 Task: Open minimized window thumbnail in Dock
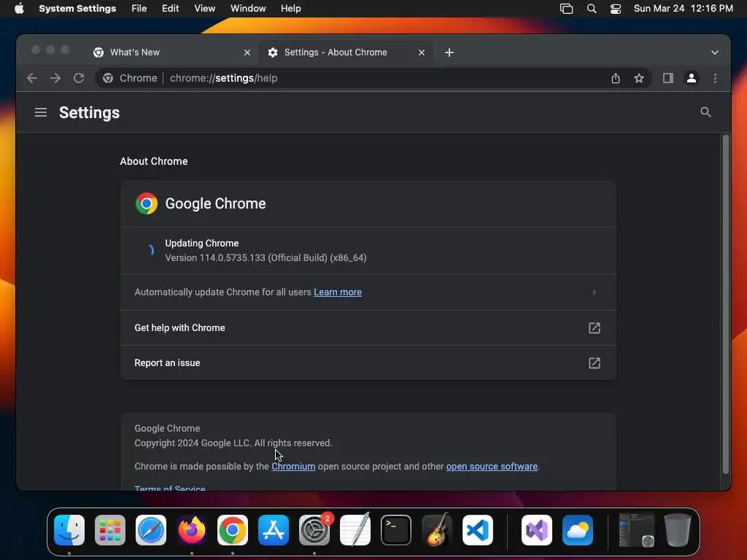[636, 530]
